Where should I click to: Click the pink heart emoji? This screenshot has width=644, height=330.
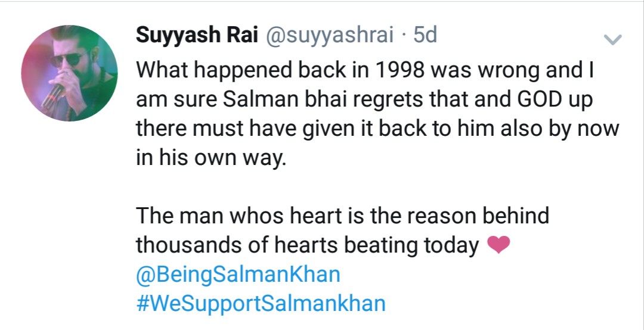click(x=498, y=245)
